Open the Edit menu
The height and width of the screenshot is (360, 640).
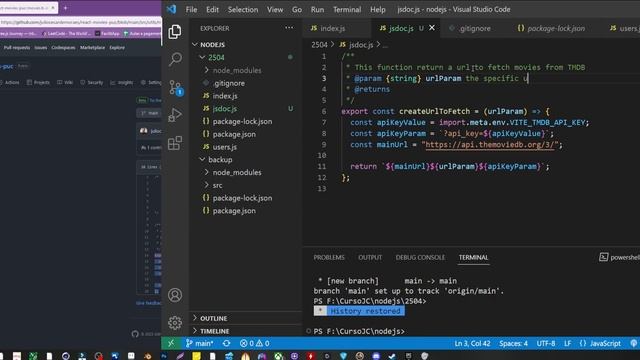click(x=212, y=9)
